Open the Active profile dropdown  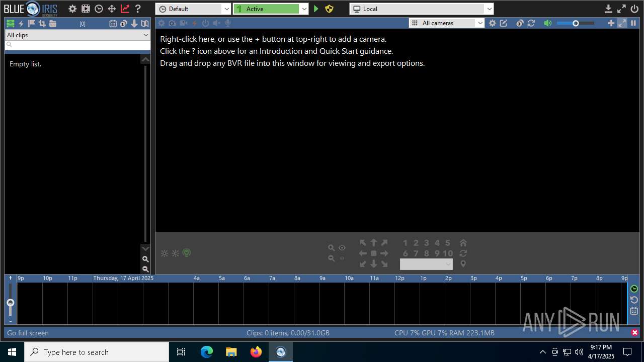click(x=271, y=9)
